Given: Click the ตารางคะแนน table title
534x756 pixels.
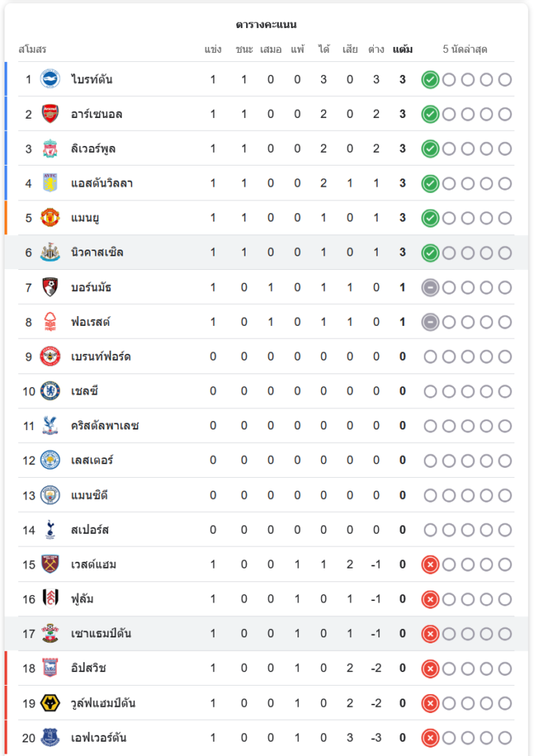Looking at the screenshot, I should point(266,25).
